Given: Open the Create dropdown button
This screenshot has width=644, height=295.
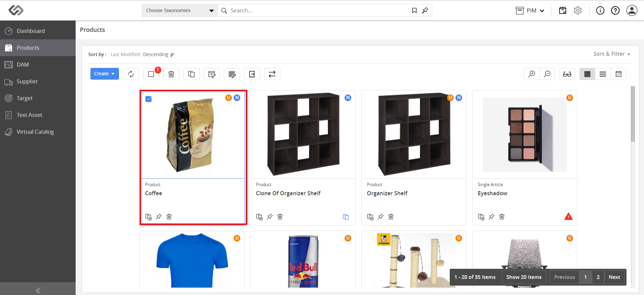Looking at the screenshot, I should click(105, 74).
